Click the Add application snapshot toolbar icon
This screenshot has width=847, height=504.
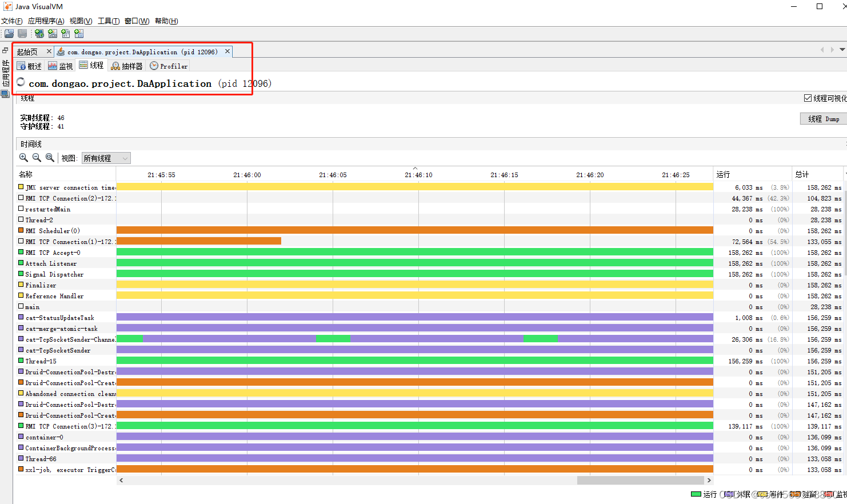coord(79,34)
